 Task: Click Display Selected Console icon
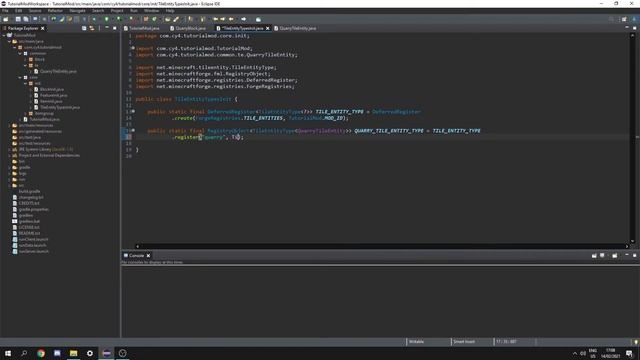click(602, 256)
